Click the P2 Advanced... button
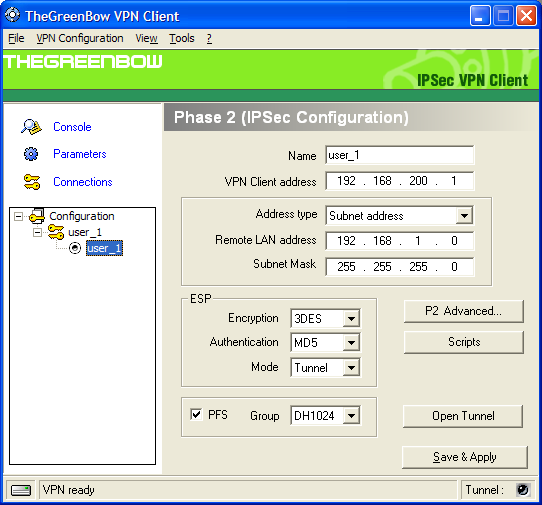The width and height of the screenshot is (542, 505). pyautogui.click(x=464, y=311)
